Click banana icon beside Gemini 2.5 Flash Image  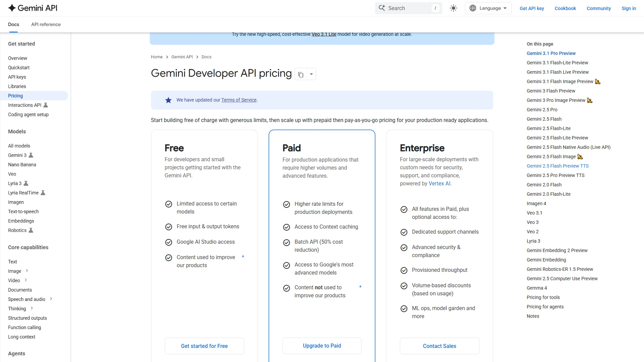click(x=580, y=157)
